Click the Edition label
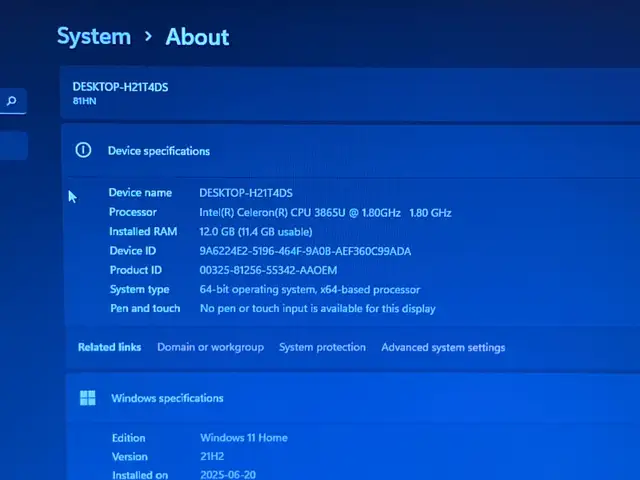640x480 pixels. (x=129, y=438)
